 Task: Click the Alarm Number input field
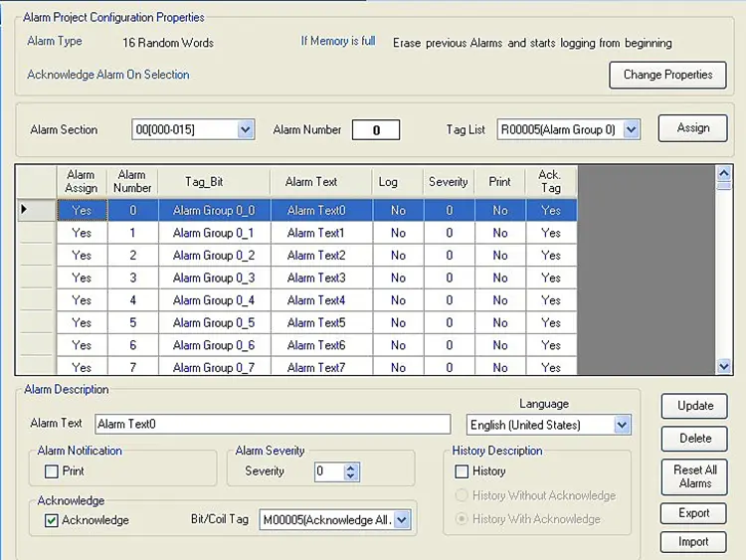(x=376, y=130)
